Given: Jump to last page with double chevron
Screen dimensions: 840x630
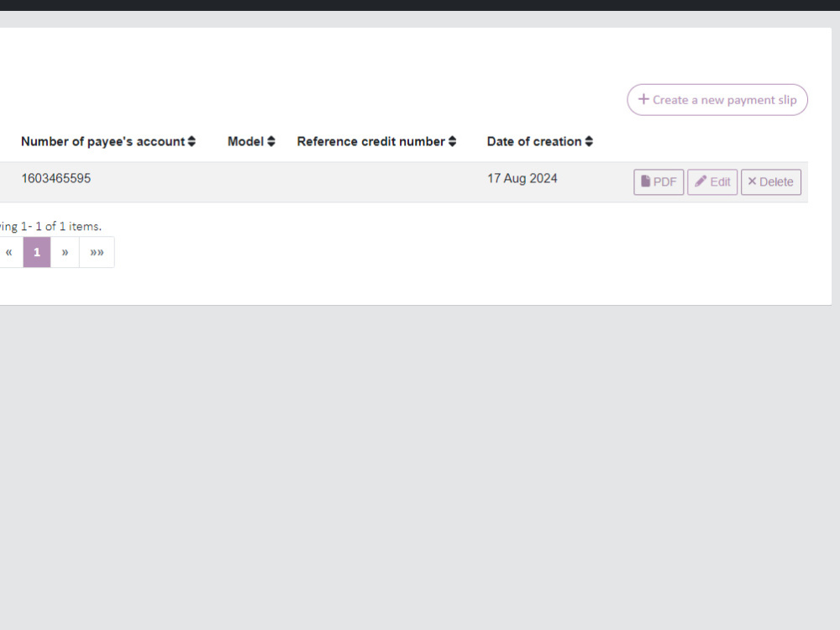Looking at the screenshot, I should [97, 252].
